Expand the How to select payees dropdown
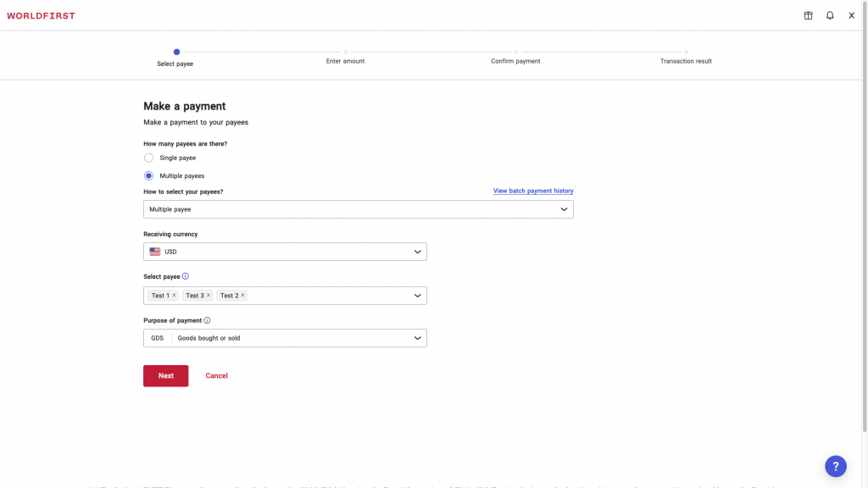 coord(359,209)
